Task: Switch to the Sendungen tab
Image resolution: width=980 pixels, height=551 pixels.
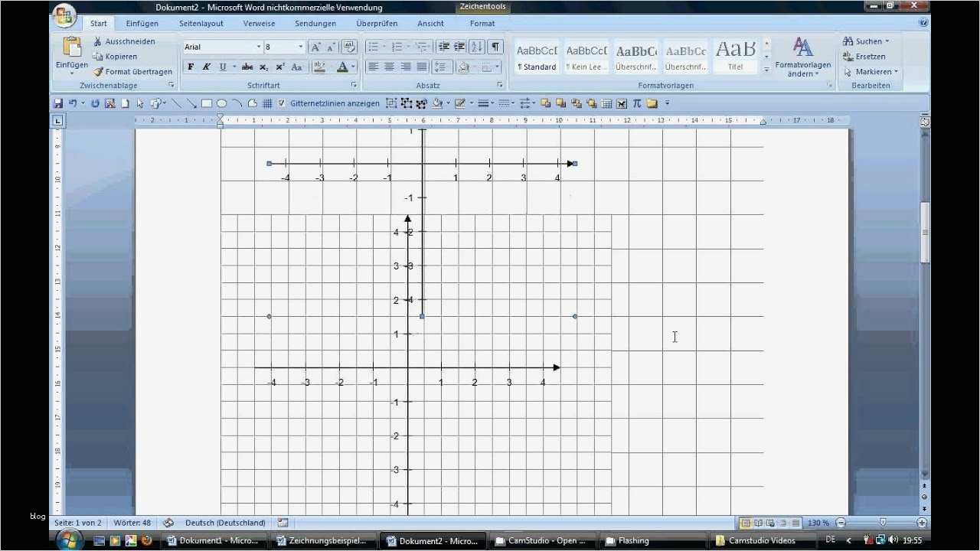Action: pyautogui.click(x=315, y=24)
